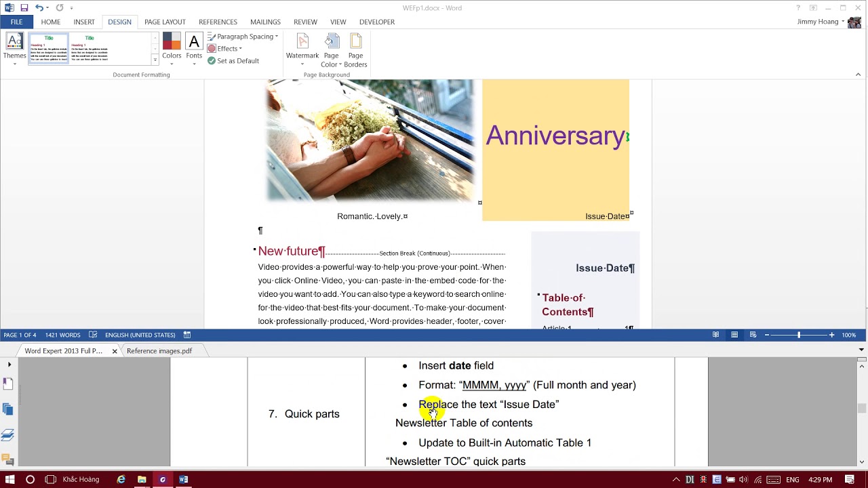Image resolution: width=868 pixels, height=488 pixels.
Task: Open Windows Start menu
Action: tap(9, 479)
